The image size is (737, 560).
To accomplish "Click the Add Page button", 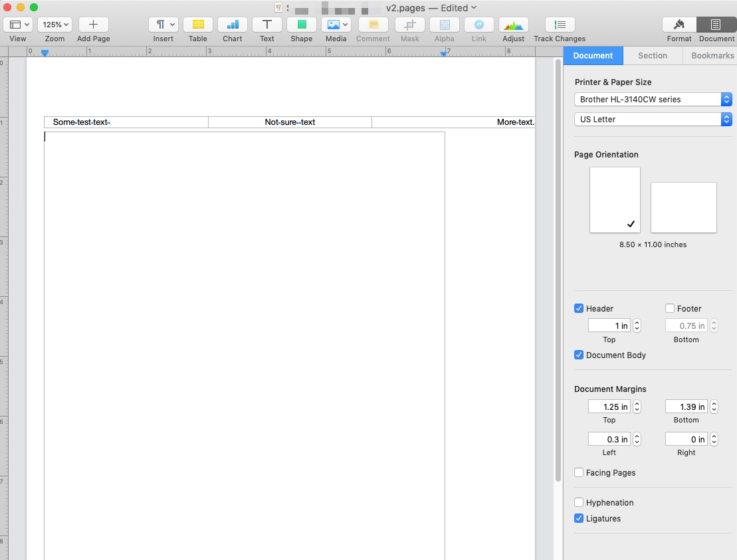I will pyautogui.click(x=93, y=25).
